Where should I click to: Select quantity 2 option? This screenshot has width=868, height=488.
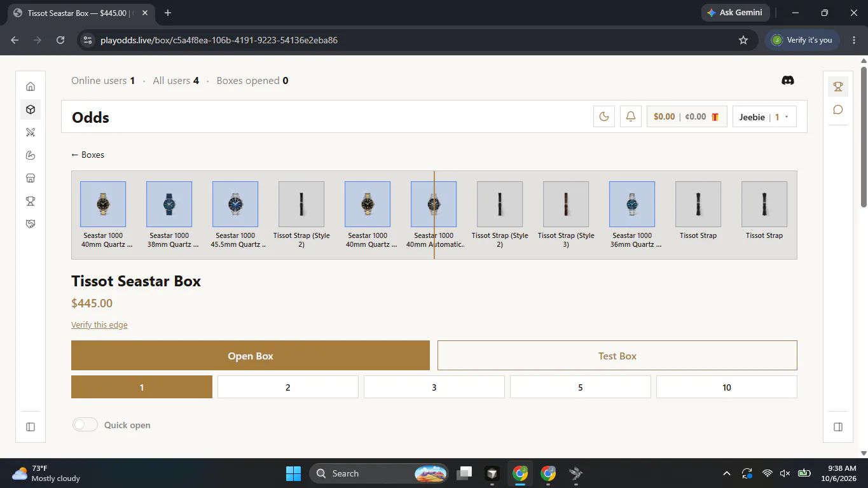pos(288,387)
